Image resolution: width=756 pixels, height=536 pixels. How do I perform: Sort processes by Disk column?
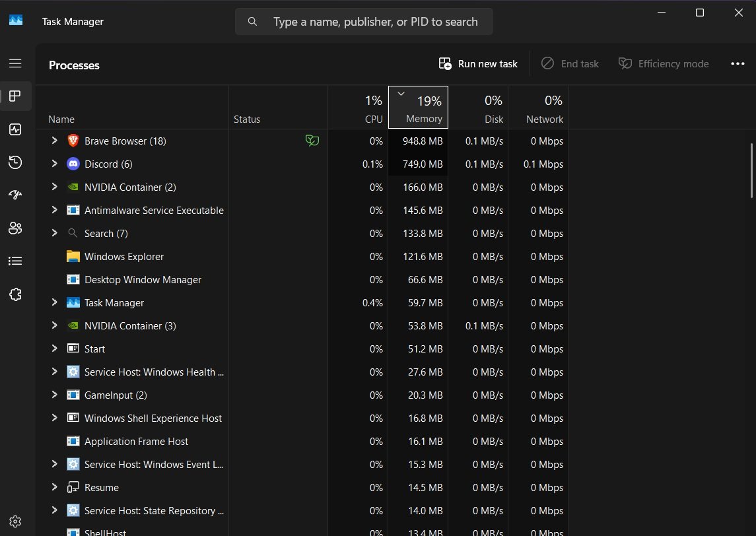(478, 108)
